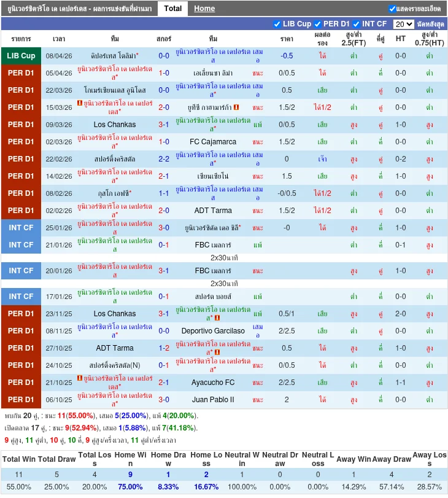Image resolution: width=448 pixels, height=498 pixels.
Task: Open the Deportivo Garcilaso team link
Action: click(213, 331)
